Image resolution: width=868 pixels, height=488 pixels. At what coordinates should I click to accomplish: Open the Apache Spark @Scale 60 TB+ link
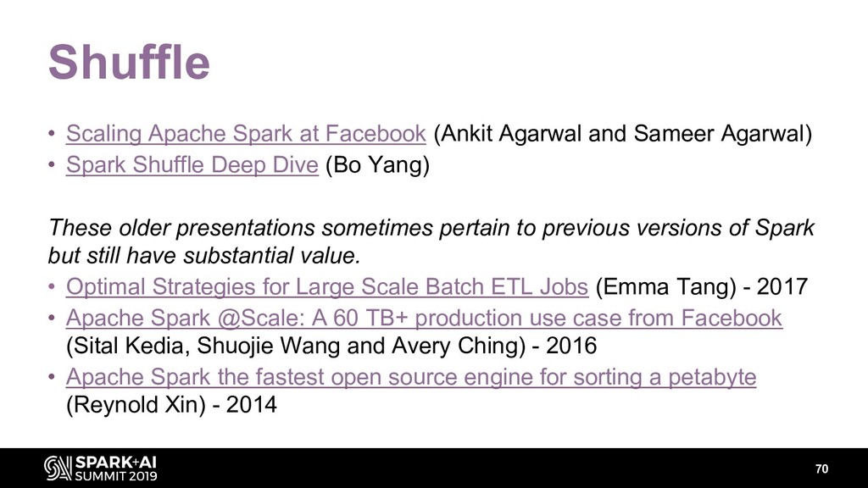click(x=424, y=318)
